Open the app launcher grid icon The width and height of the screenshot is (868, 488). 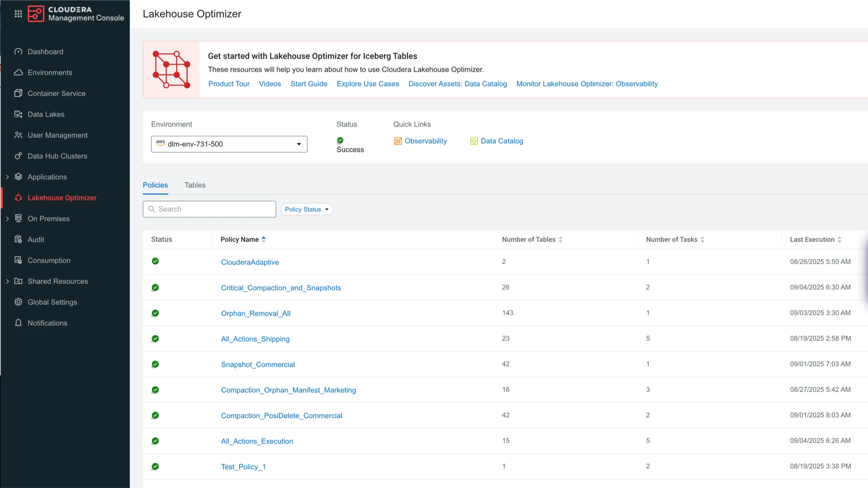click(x=18, y=14)
